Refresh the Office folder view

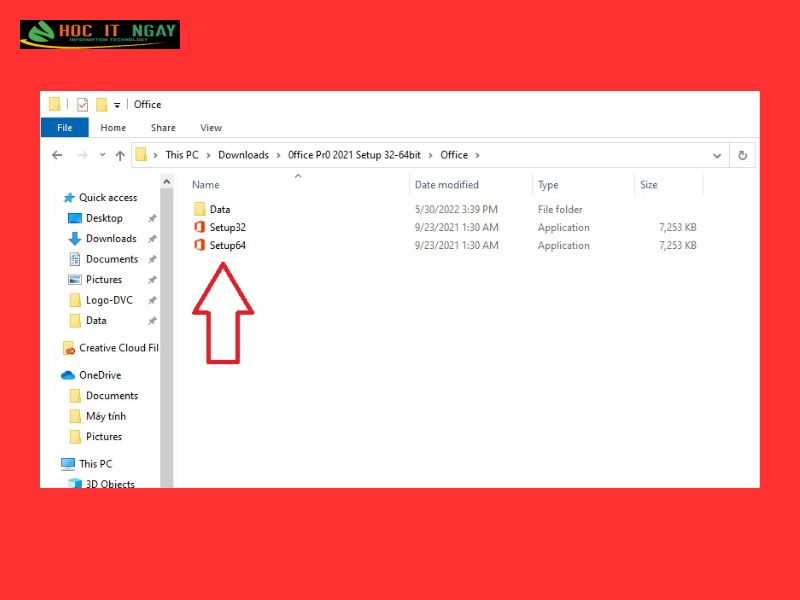pyautogui.click(x=742, y=155)
